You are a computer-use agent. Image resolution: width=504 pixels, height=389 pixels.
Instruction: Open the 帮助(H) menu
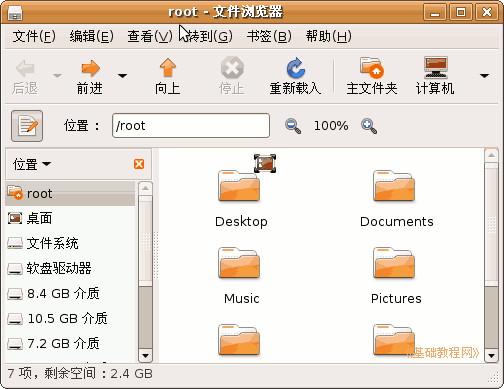click(329, 36)
